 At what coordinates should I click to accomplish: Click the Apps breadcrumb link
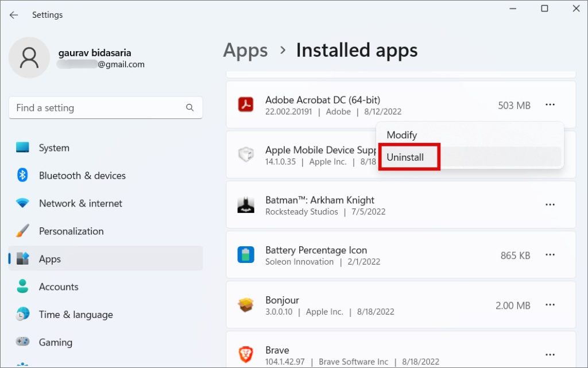click(x=246, y=51)
